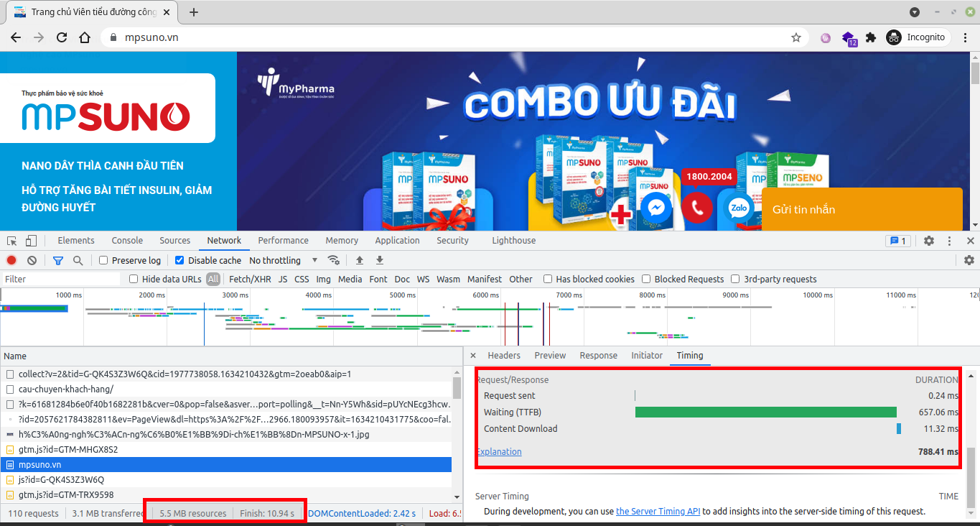Viewport: 980px width, 526px height.
Task: Open the Chrome three-dot menu
Action: [964, 37]
